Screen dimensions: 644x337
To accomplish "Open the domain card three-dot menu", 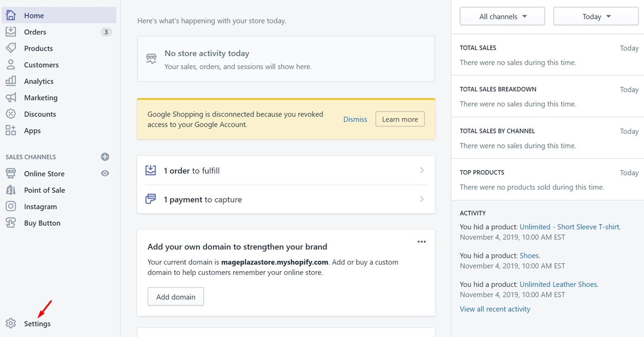I will coord(422,242).
